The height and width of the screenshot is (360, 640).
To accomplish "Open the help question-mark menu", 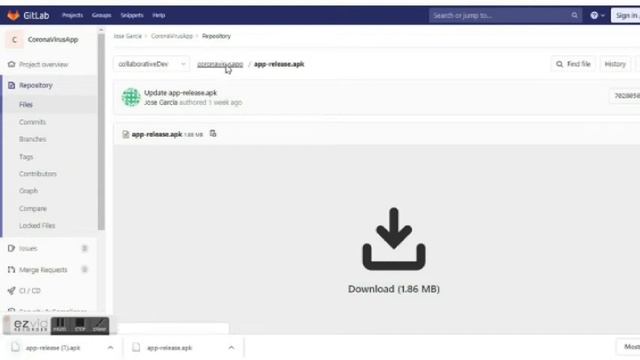I will click(x=597, y=16).
